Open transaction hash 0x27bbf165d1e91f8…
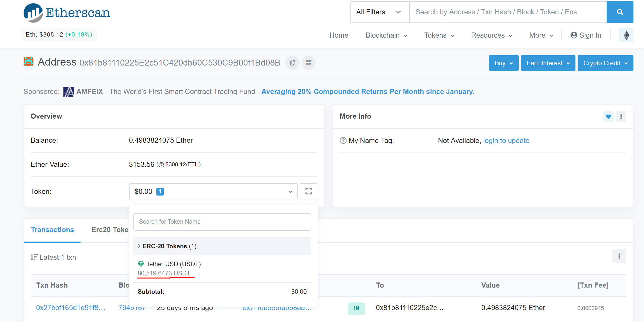This screenshot has height=322, width=644. (70, 308)
